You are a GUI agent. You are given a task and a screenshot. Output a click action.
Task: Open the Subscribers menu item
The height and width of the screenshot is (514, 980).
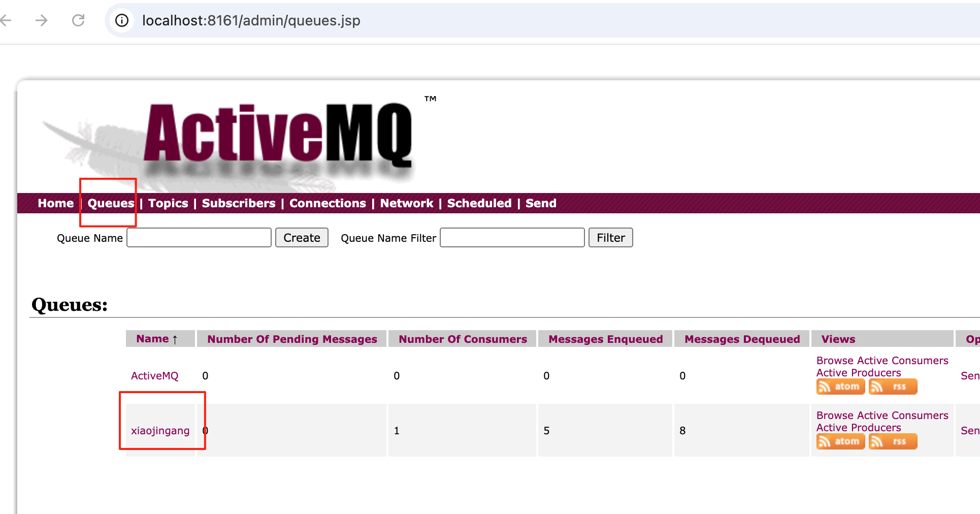[239, 203]
